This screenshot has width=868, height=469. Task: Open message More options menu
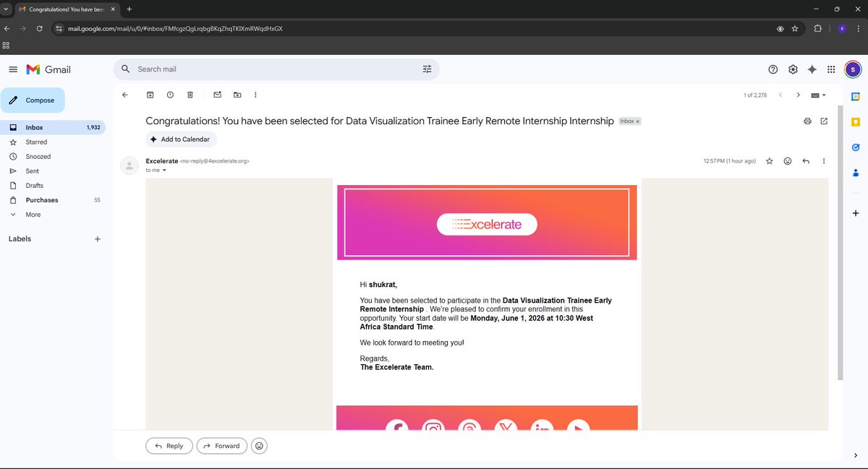pos(824,161)
